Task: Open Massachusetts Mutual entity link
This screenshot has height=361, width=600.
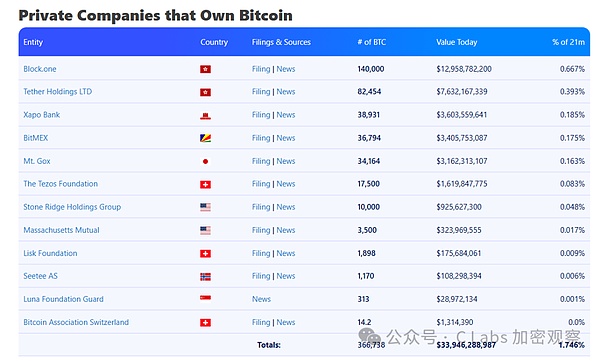Action: [61, 230]
